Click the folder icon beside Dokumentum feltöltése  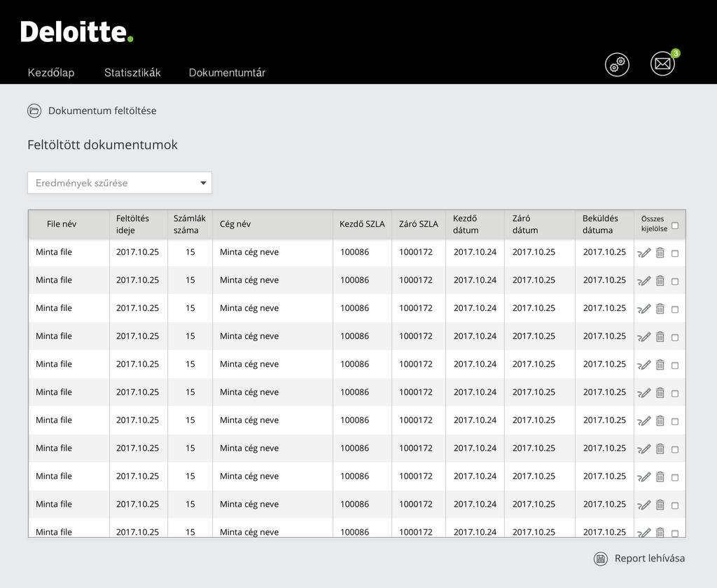coord(34,111)
